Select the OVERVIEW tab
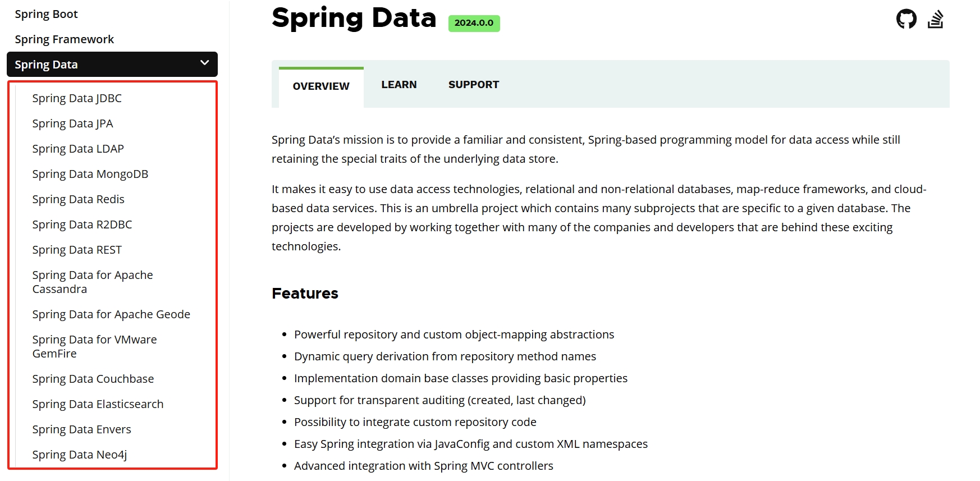 tap(320, 86)
